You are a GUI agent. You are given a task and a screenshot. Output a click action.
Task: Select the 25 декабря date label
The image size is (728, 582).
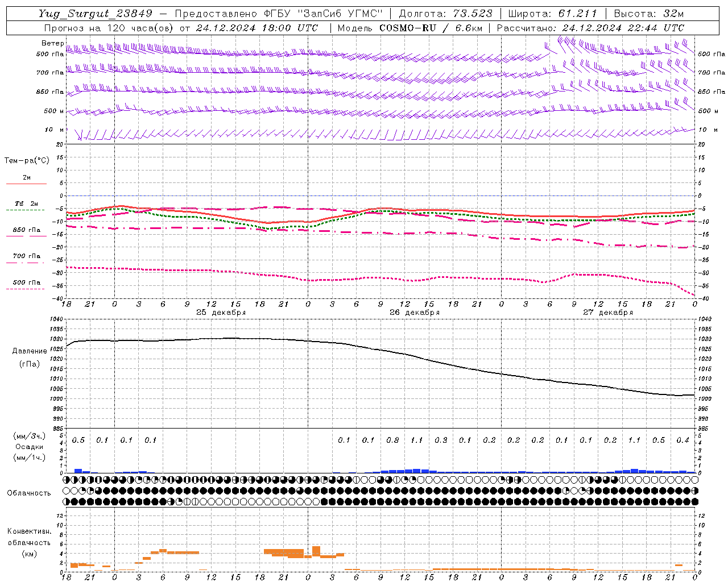[x=221, y=313]
